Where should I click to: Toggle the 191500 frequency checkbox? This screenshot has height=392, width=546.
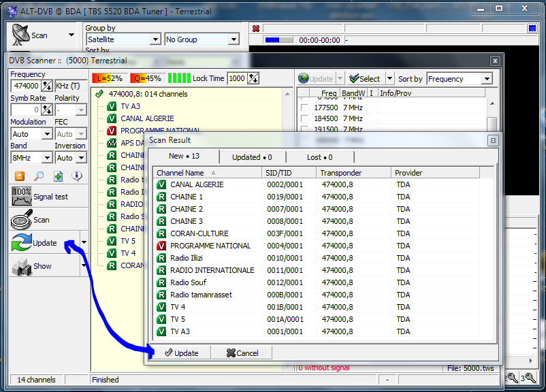point(304,129)
